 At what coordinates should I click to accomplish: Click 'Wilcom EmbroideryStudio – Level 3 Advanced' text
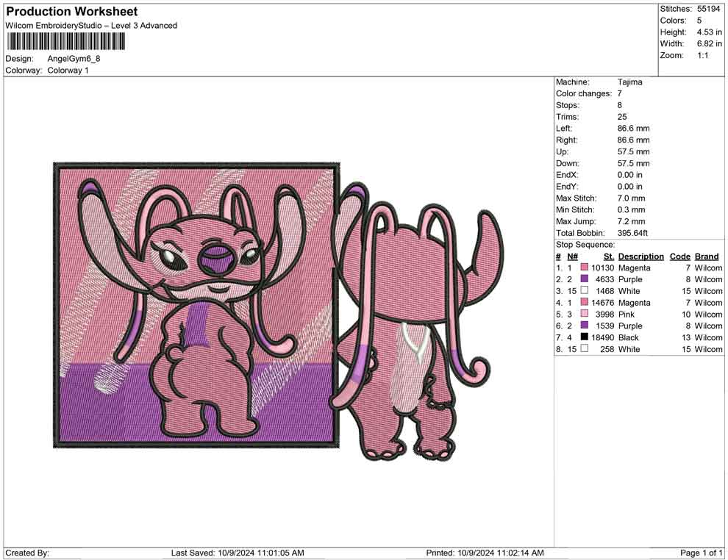91,26
